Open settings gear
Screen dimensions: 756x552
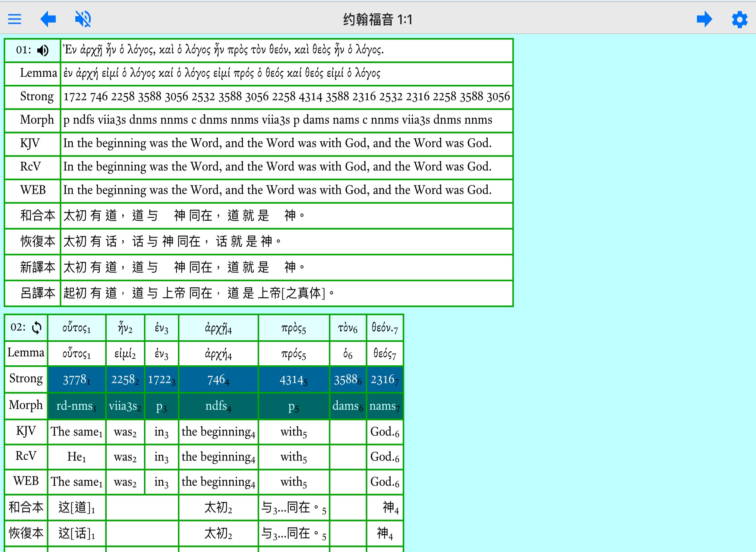click(x=739, y=19)
